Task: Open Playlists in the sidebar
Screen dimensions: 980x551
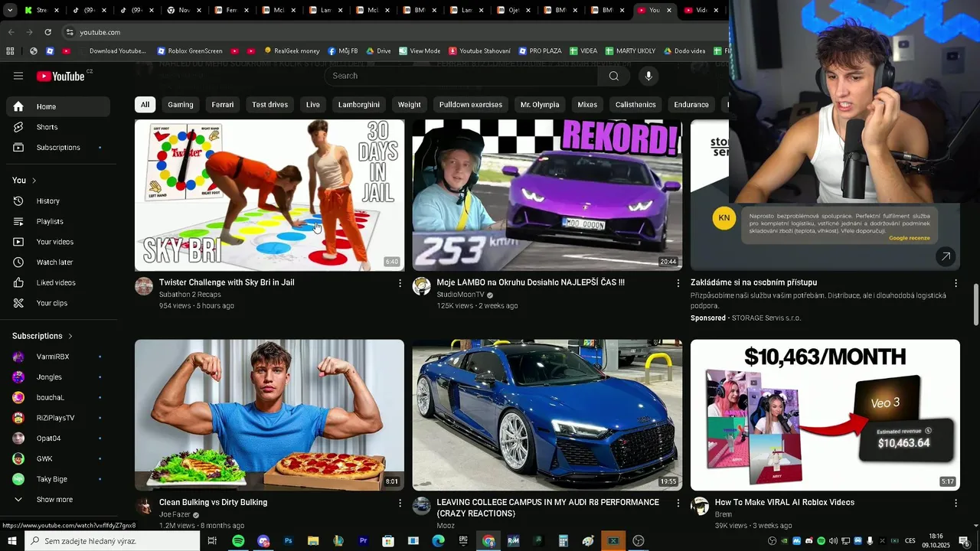Action: 58,221
